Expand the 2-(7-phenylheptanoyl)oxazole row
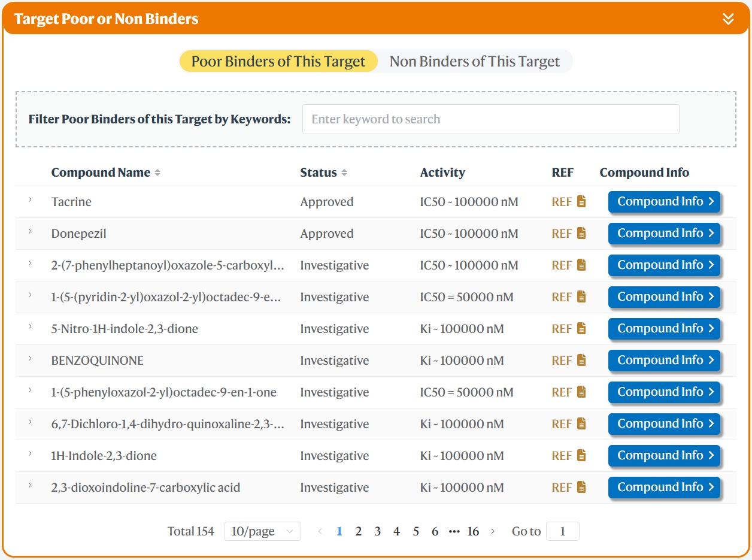 30,263
